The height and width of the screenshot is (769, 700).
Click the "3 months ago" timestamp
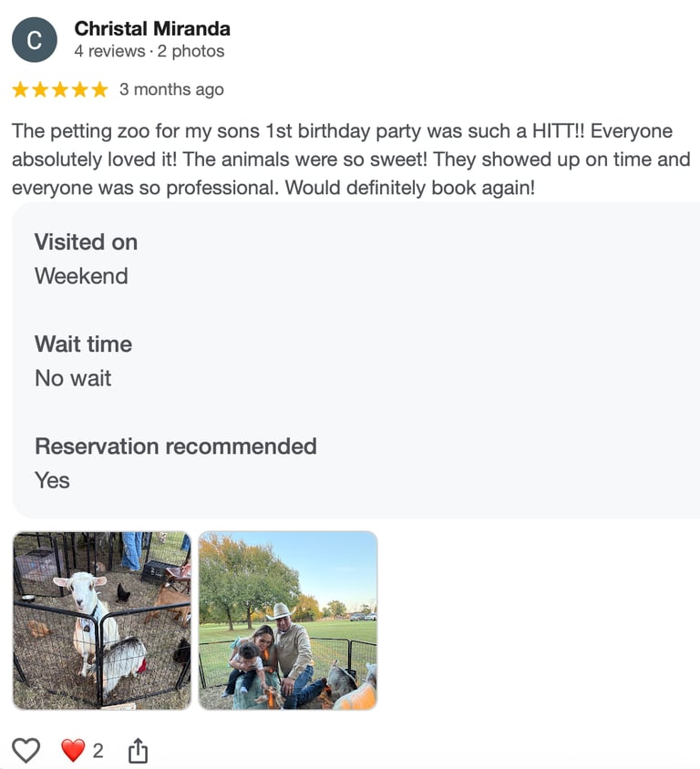point(171,89)
